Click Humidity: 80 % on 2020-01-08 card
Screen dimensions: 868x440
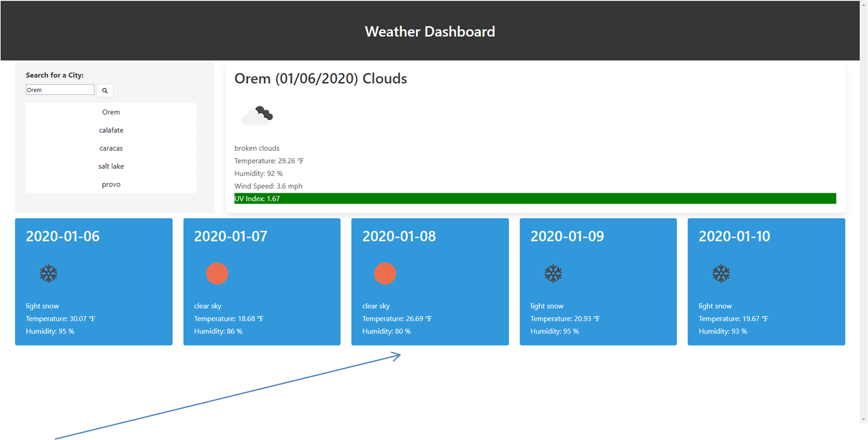click(387, 331)
